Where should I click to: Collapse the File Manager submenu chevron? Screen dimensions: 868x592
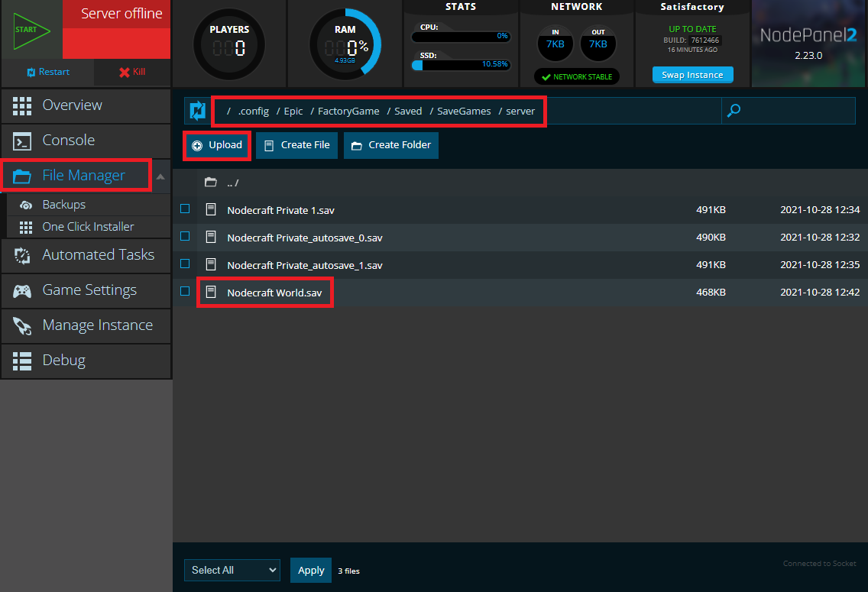coord(161,176)
